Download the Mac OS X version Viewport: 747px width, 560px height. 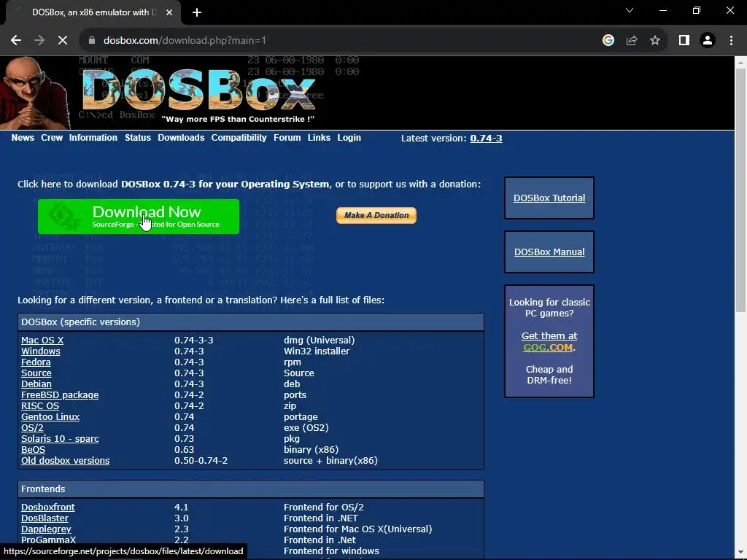[42, 340]
